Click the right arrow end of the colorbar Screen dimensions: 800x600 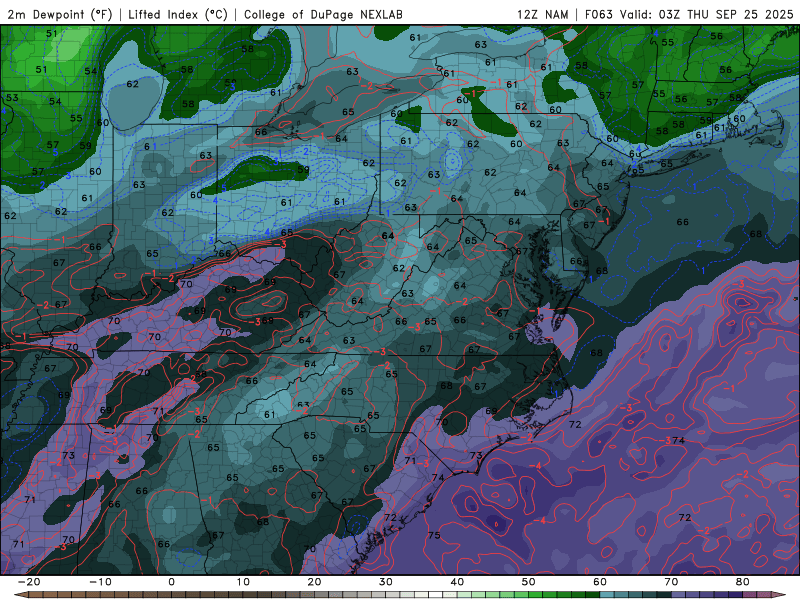779,595
